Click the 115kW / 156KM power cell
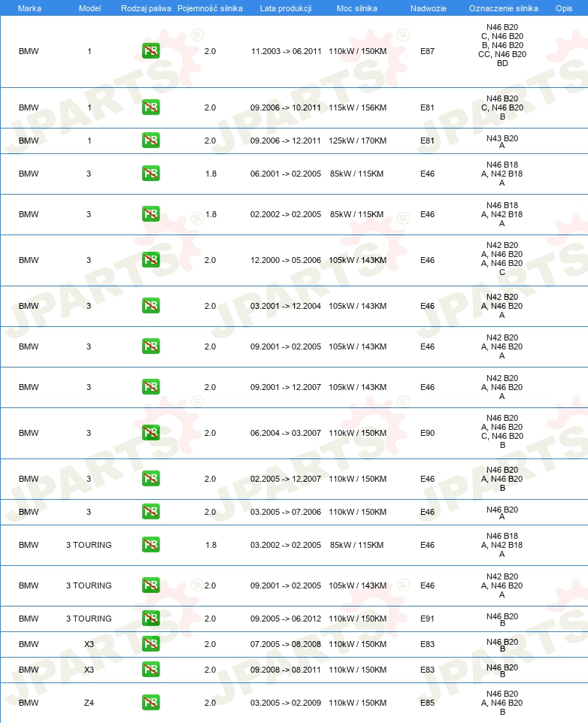The height and width of the screenshot is (723, 588). click(357, 107)
